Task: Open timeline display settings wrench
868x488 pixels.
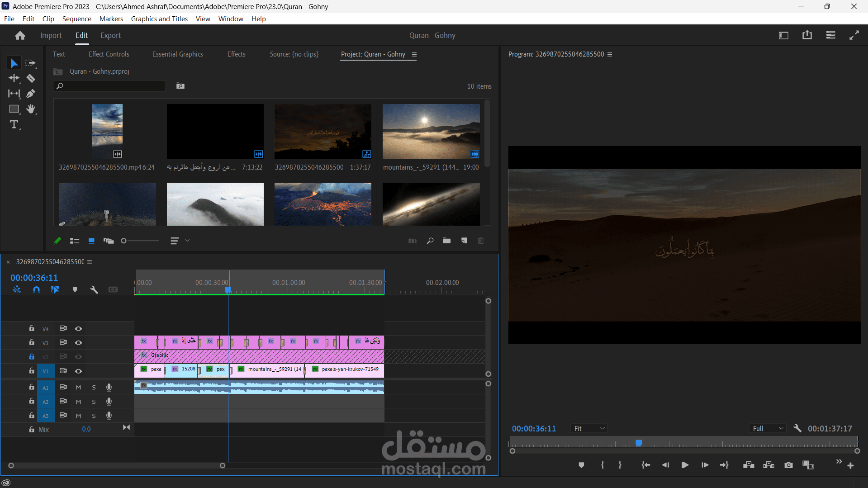Action: point(94,289)
